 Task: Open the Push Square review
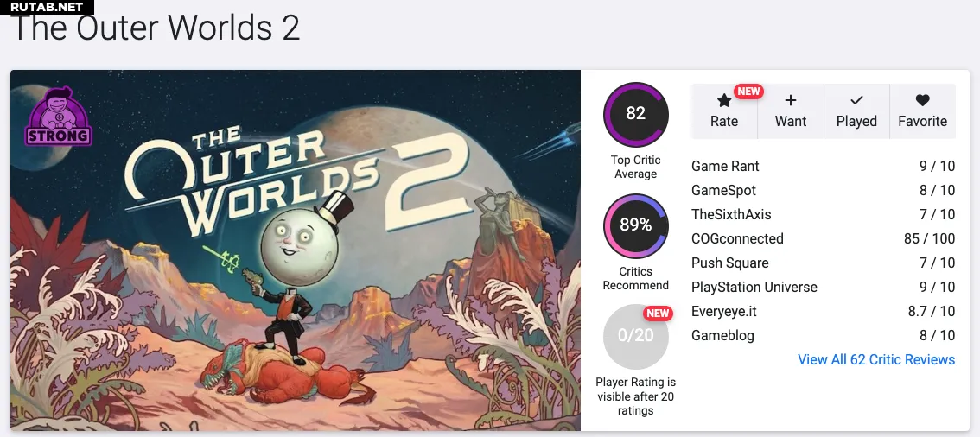[729, 263]
